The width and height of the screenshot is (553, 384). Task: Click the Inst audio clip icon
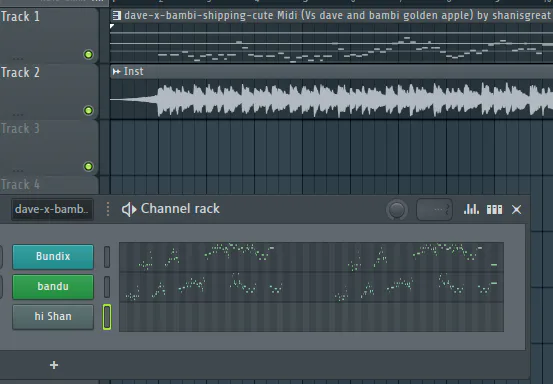[x=116, y=72]
